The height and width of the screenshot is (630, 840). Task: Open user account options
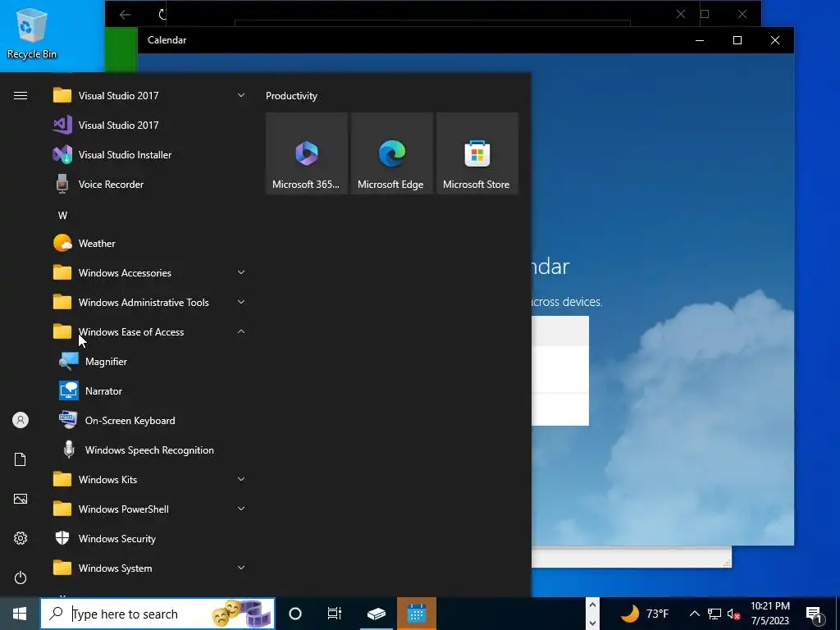(21, 420)
